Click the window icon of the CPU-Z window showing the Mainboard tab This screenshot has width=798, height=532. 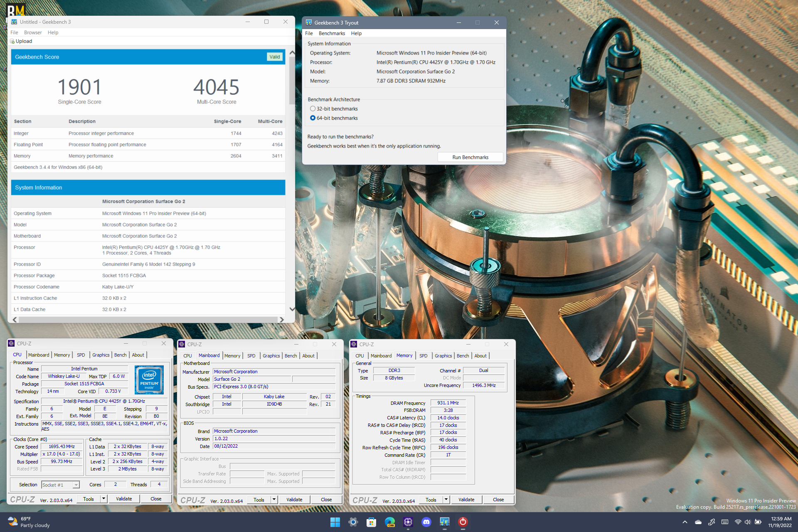pyautogui.click(x=182, y=344)
